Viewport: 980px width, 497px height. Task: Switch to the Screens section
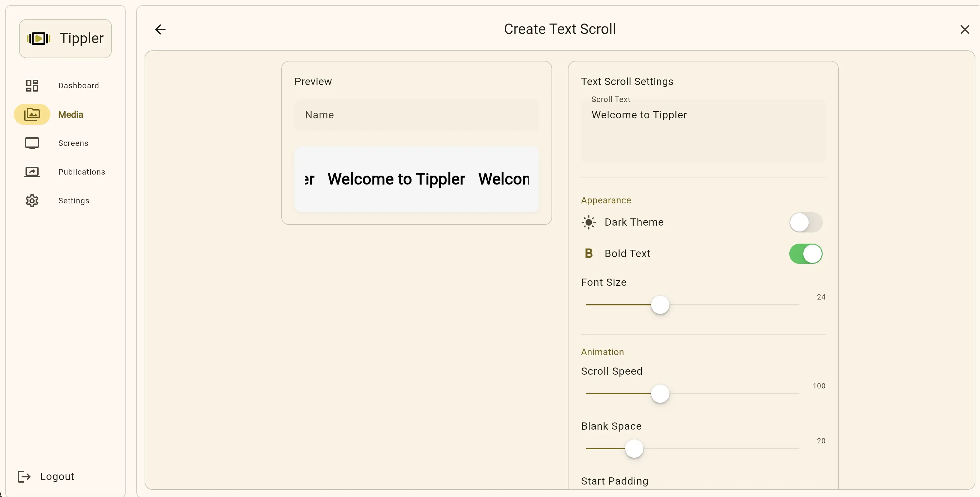click(73, 143)
